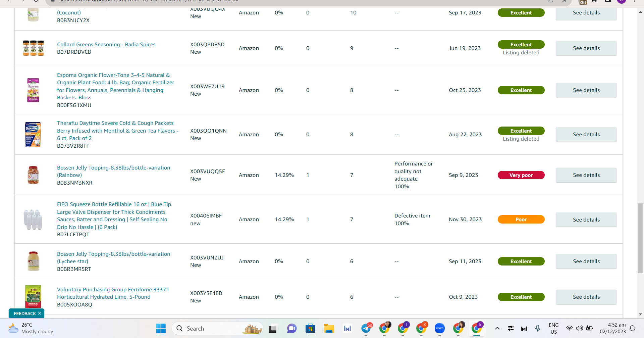Click the red Very poor status badge

point(521,175)
